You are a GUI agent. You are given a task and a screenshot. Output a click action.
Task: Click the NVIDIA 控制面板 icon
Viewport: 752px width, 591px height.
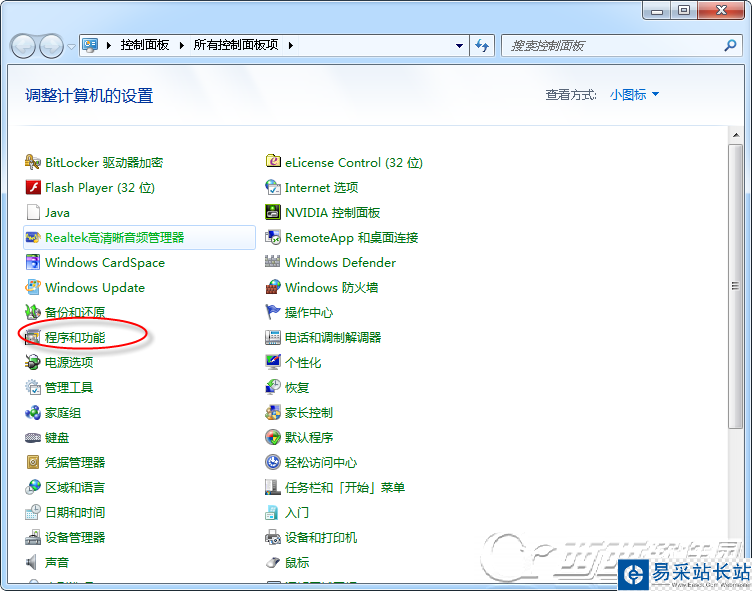click(273, 212)
